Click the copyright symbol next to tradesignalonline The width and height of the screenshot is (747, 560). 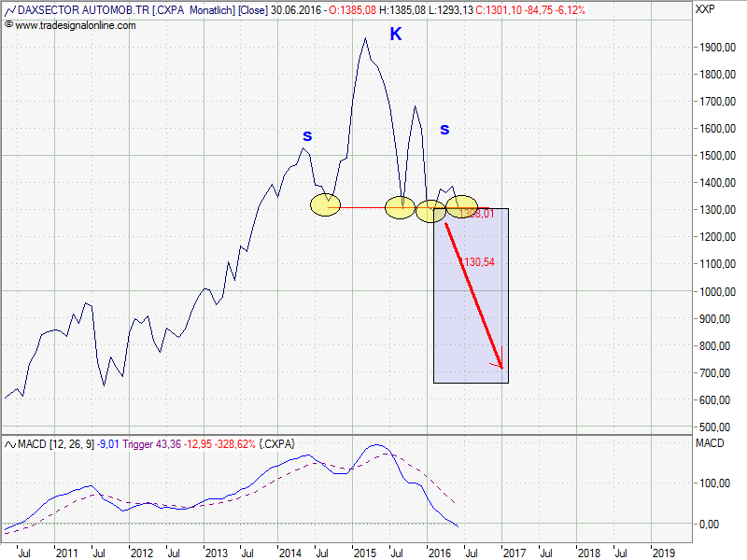[8, 25]
